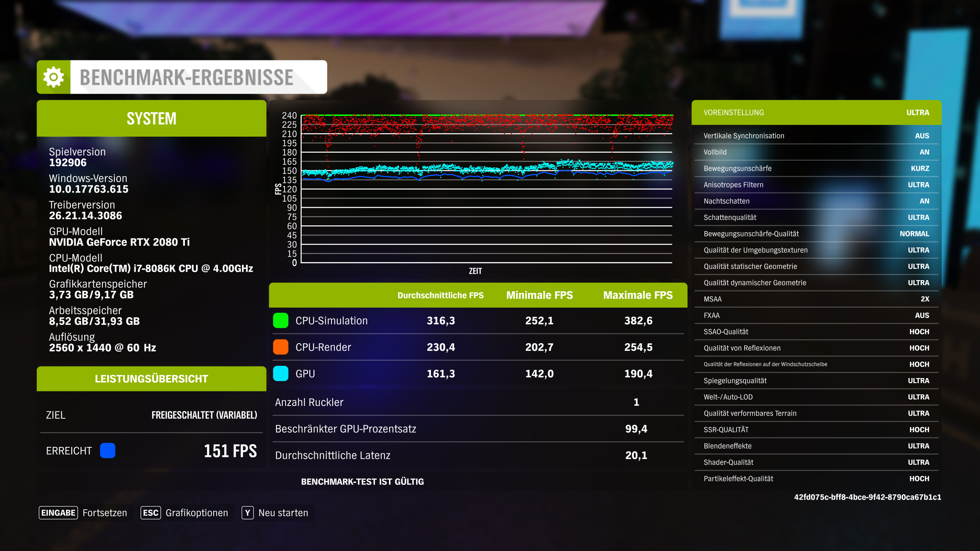Click the Schattenqualität ULTRA row
The image size is (980, 551).
point(816,217)
